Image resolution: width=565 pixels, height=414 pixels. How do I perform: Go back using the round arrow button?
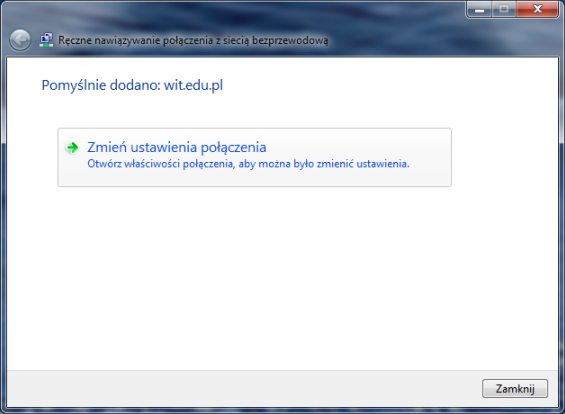[x=20, y=40]
